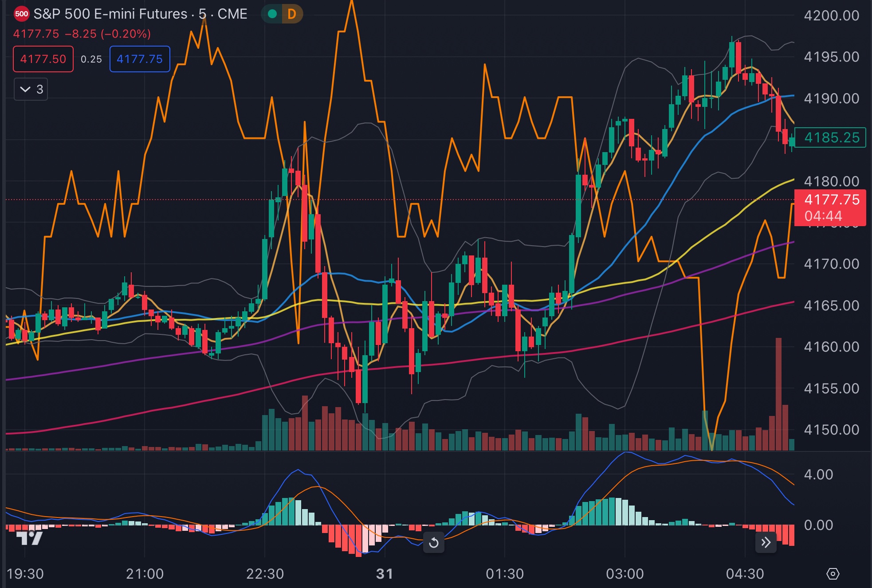Screen dimensions: 872x588
Task: Click the orange D delayed-data badge
Action: point(291,14)
